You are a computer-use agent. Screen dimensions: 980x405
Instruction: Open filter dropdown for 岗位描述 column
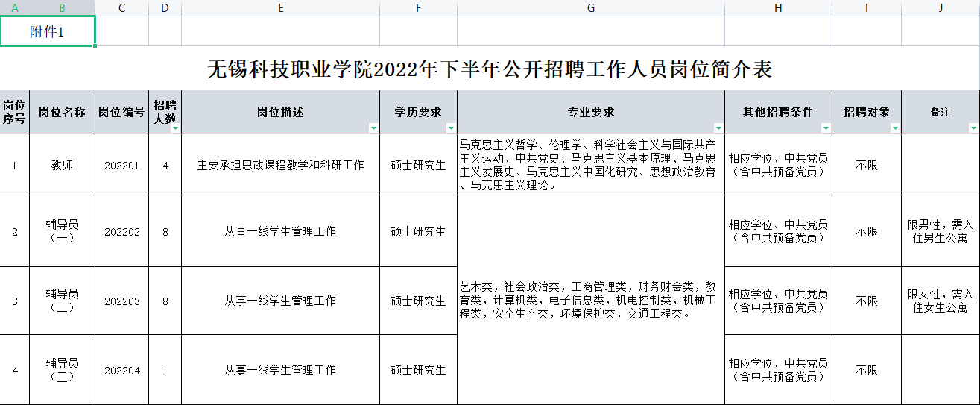[x=373, y=128]
